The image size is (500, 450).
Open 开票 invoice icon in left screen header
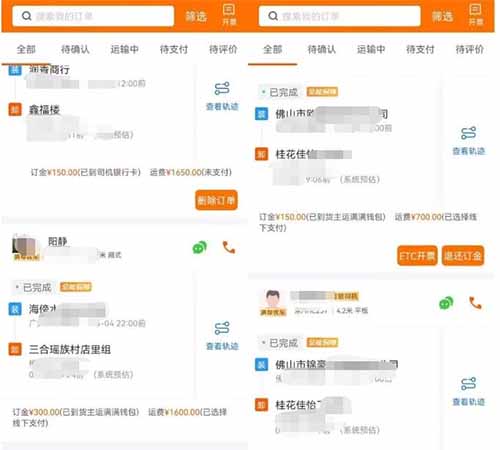(x=229, y=15)
